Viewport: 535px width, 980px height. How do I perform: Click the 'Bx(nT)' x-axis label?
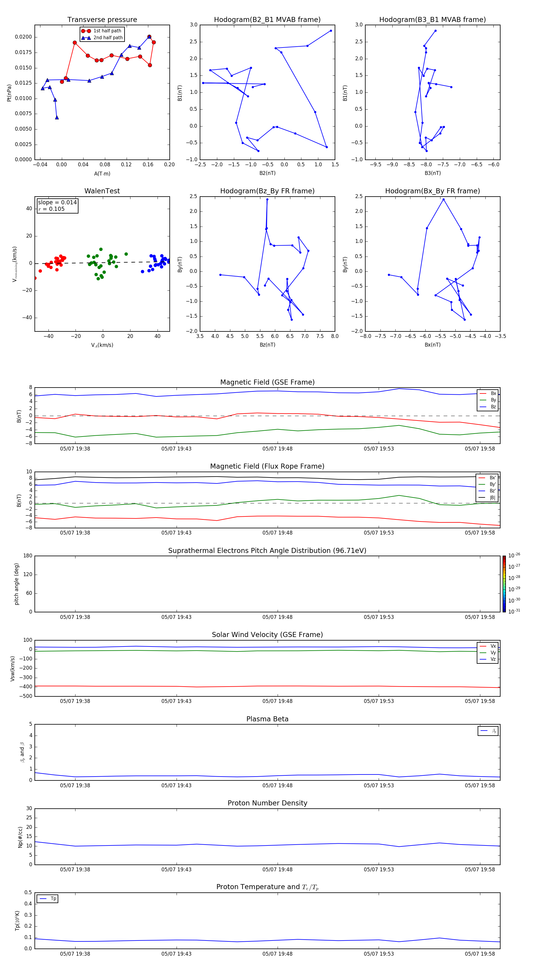pyautogui.click(x=432, y=345)
